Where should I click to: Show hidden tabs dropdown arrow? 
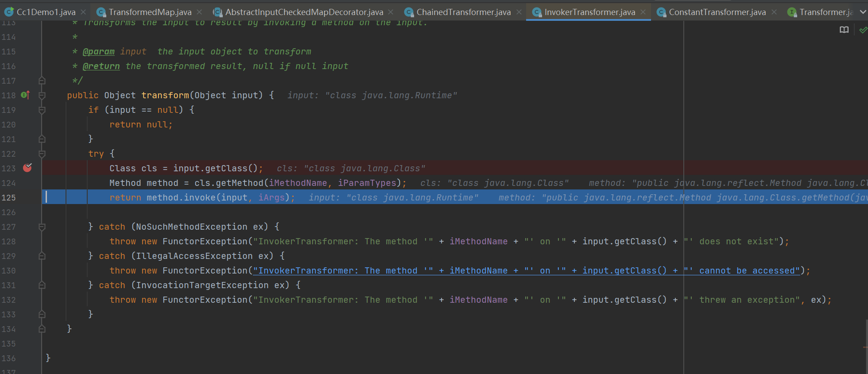[x=862, y=12]
